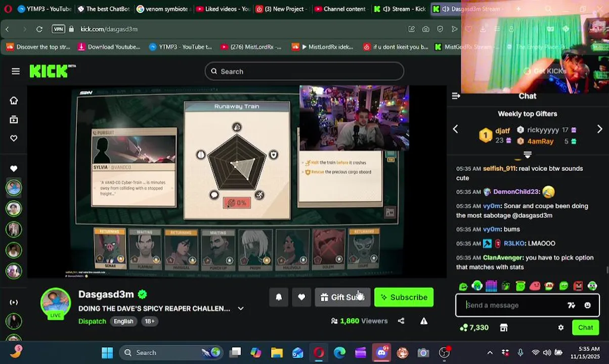Open the emoji picker in the message box
609x364 pixels.
pyautogui.click(x=587, y=305)
